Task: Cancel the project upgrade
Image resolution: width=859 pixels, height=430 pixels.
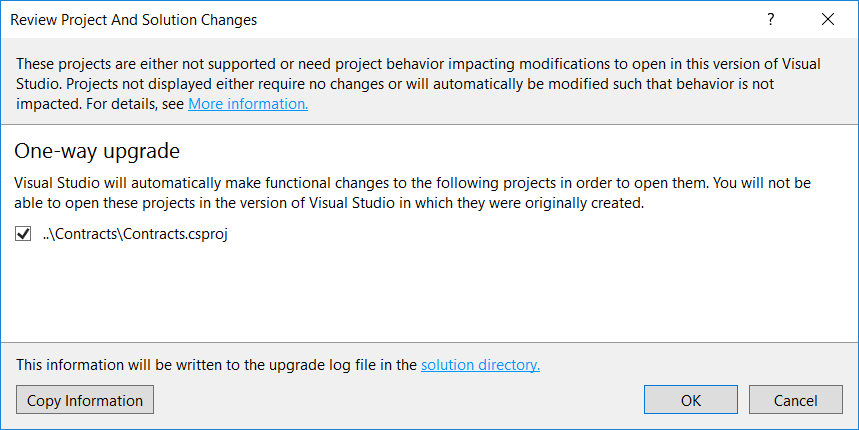Action: tap(795, 400)
